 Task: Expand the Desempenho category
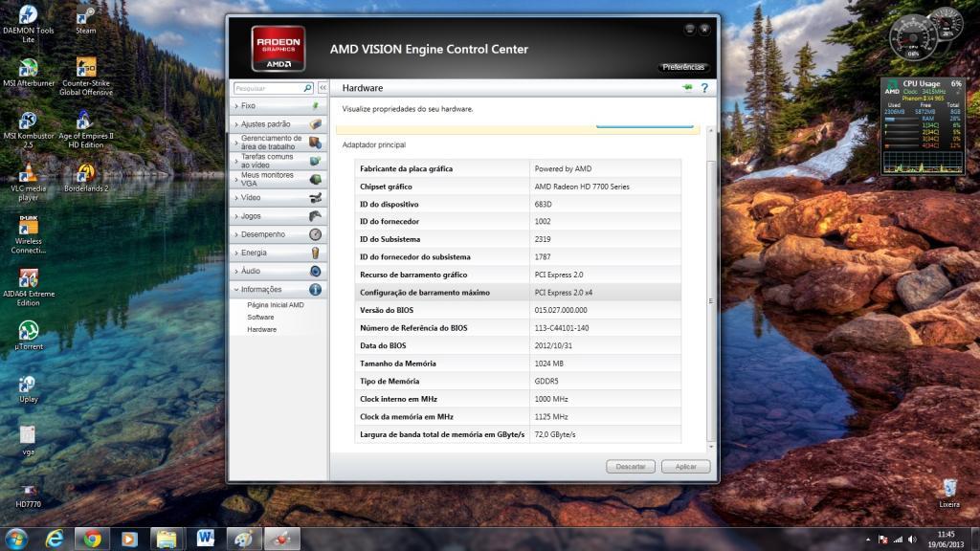click(278, 234)
